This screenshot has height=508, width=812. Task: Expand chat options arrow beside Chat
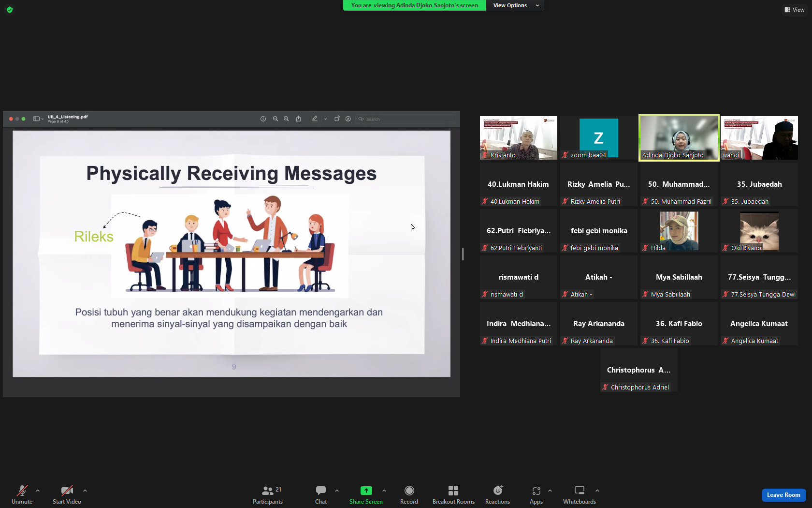(x=337, y=491)
